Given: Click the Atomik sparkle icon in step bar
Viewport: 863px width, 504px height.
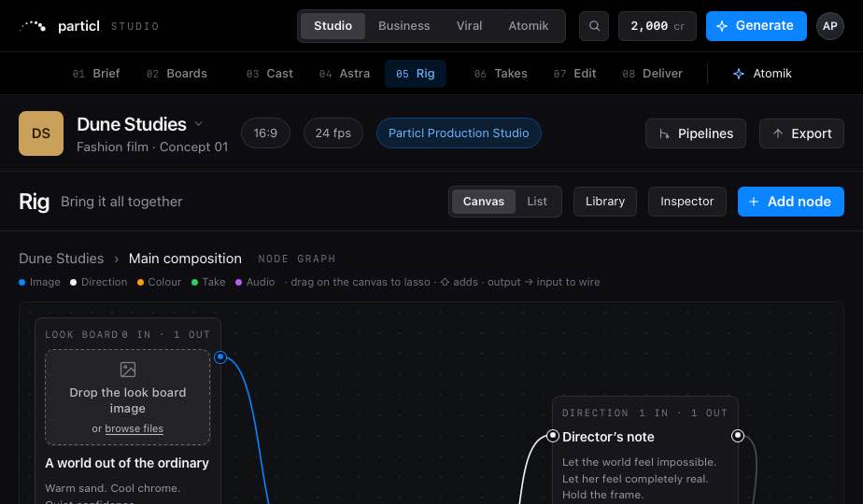Looking at the screenshot, I should point(739,74).
